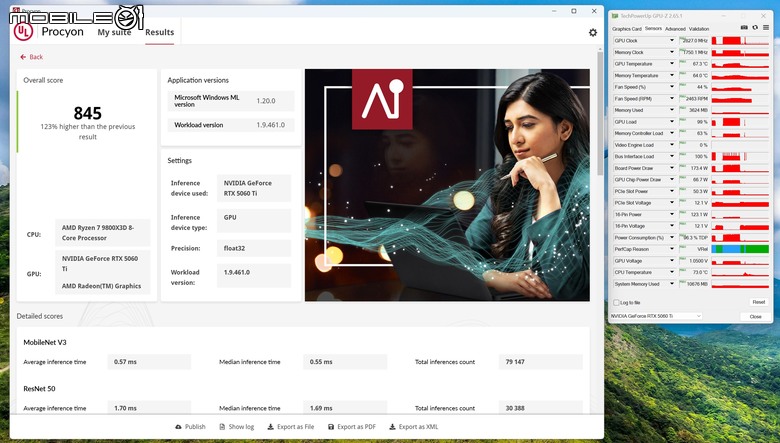Click the Export as File download icon

point(271,427)
